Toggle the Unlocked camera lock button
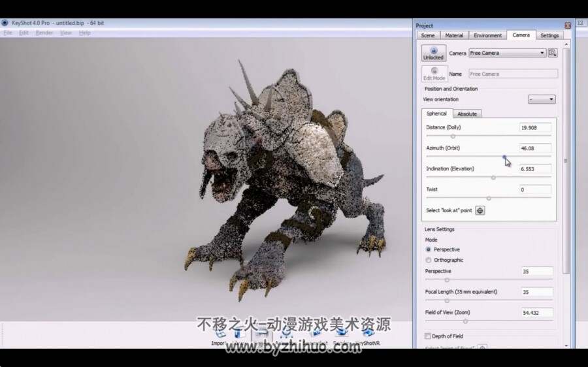This screenshot has height=367, width=588. click(x=434, y=53)
